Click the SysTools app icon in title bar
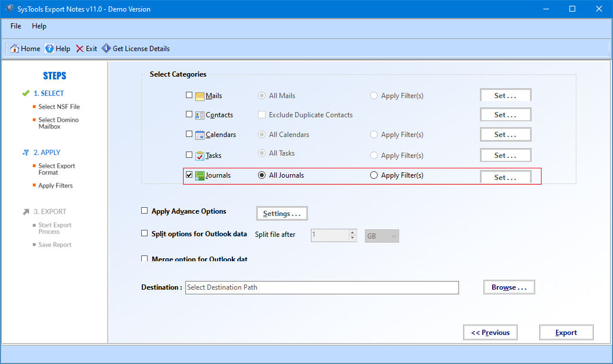Viewport: 613px width, 364px height. (9, 9)
